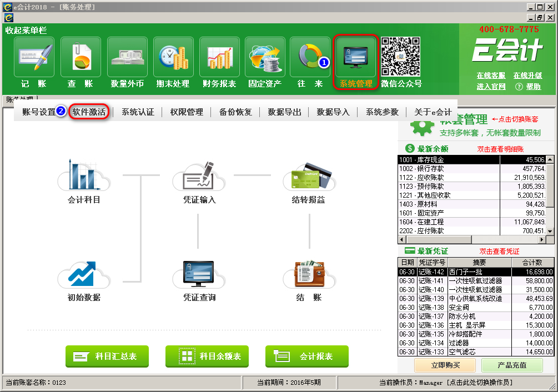Select the 1001 - 库存现金 balance row

click(x=472, y=160)
